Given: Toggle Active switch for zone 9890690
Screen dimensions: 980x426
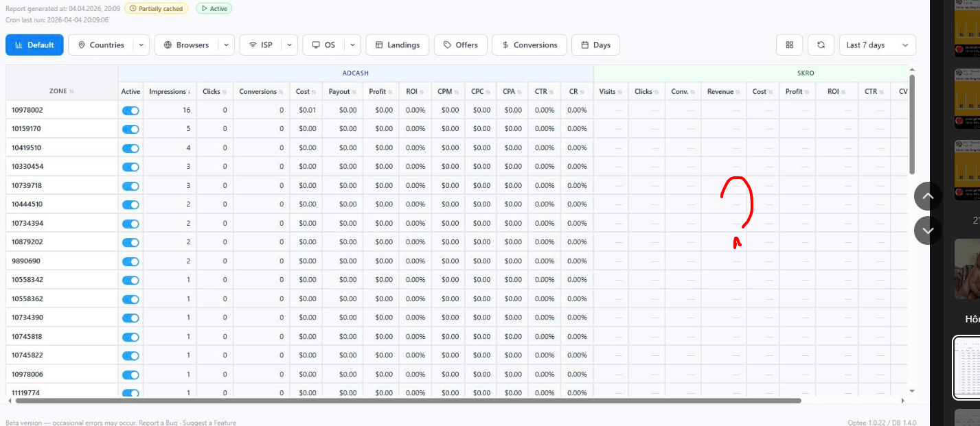Looking at the screenshot, I should (x=130, y=261).
